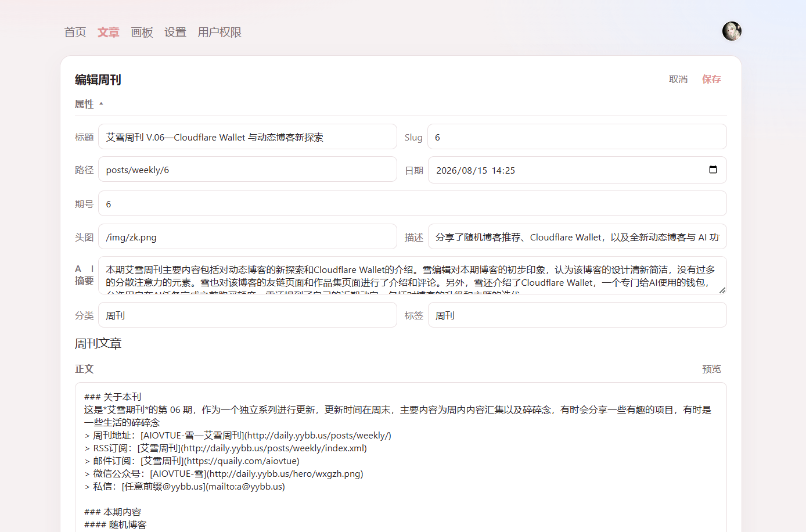Grab the AI 摘要 textarea resize handle
The height and width of the screenshot is (532, 806).
coord(722,290)
